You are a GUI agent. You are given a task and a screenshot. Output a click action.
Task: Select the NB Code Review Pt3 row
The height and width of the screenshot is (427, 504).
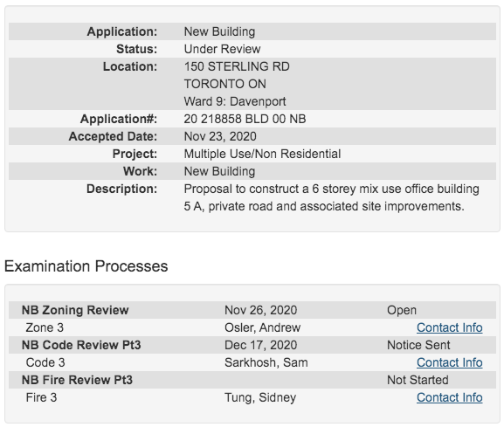coord(252,345)
